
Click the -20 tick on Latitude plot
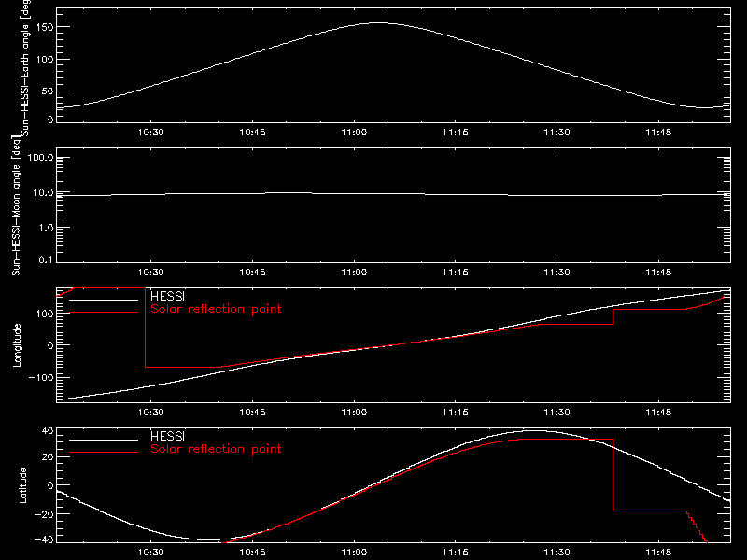pos(43,514)
